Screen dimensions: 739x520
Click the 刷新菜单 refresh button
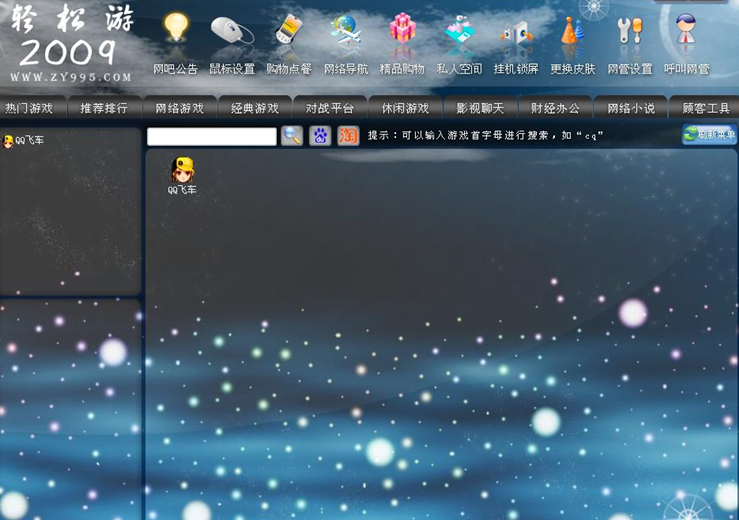coord(709,134)
